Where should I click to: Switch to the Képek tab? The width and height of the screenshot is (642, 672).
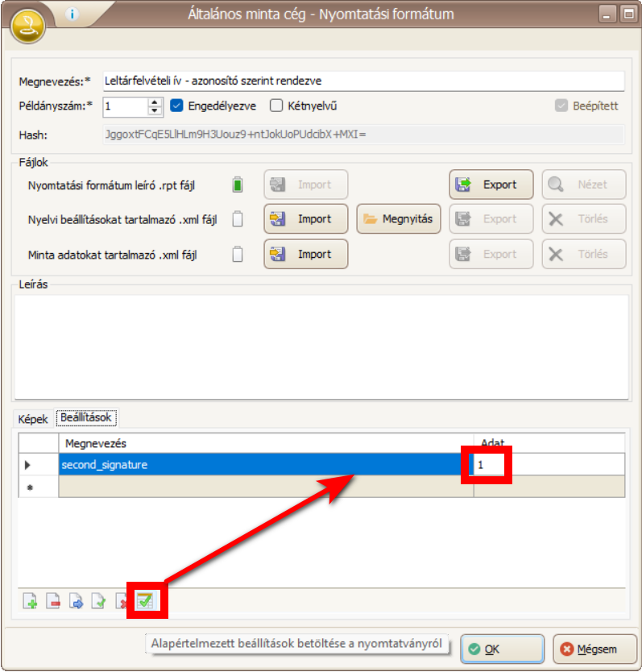click(33, 420)
